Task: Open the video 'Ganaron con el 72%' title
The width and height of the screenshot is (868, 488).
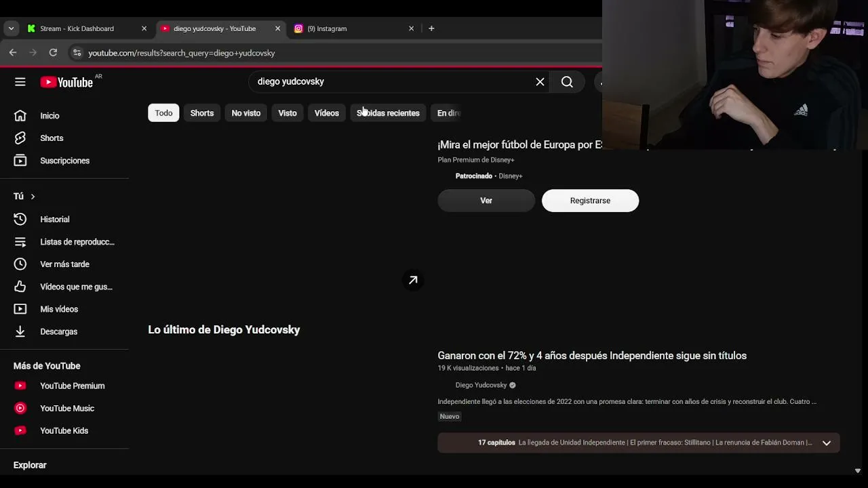Action: (x=592, y=356)
